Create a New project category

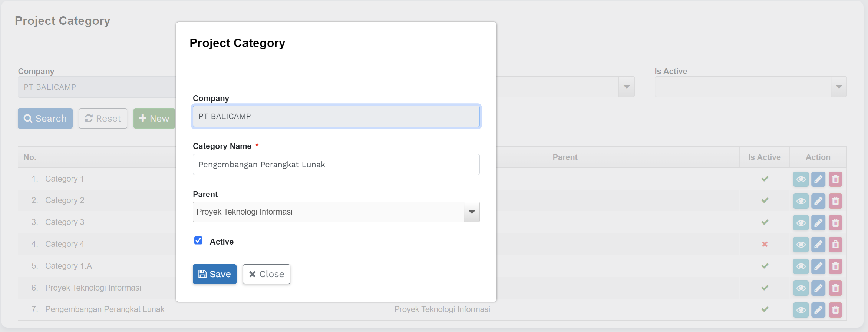pos(154,119)
